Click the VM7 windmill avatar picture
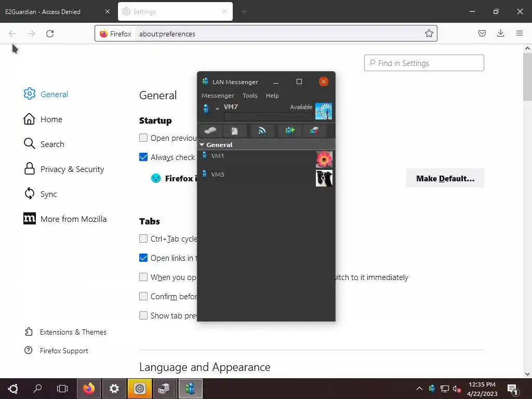Screen dimensions: 532x399 point(323,111)
